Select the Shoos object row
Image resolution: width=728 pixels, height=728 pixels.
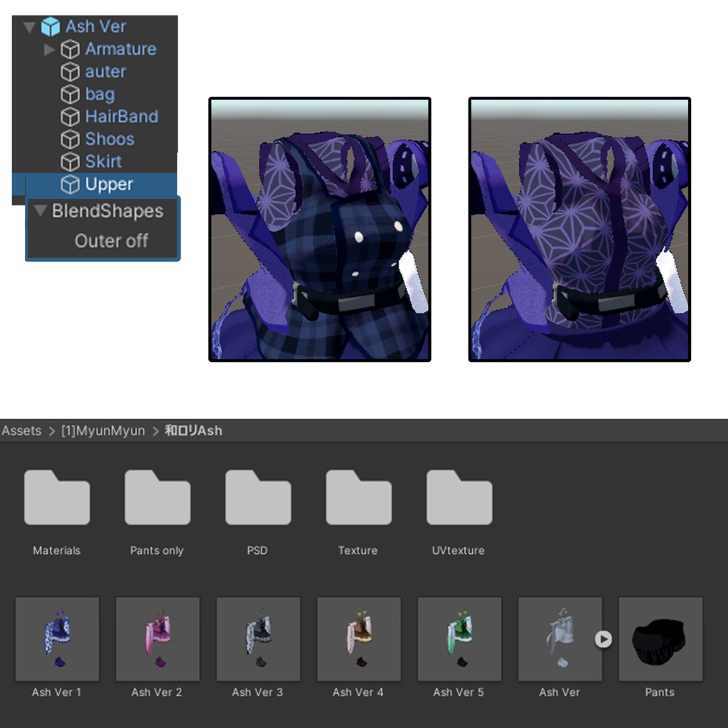click(x=95, y=139)
